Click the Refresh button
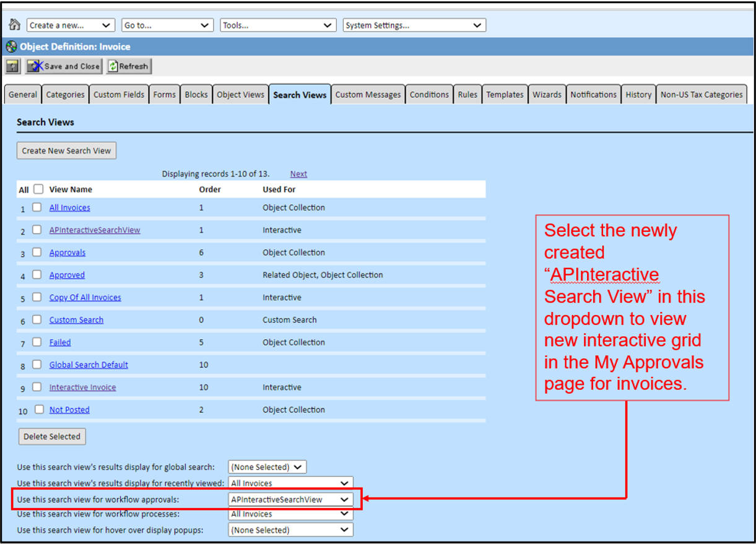 pos(129,66)
